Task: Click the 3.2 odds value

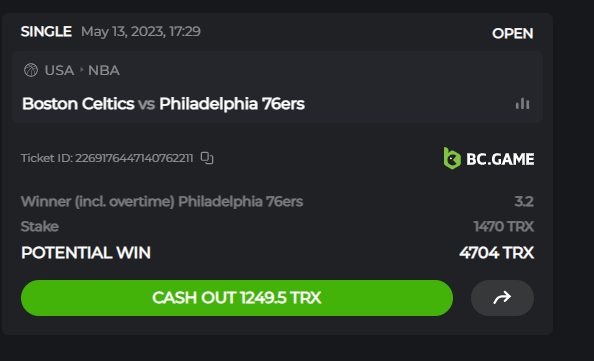Action: 524,202
